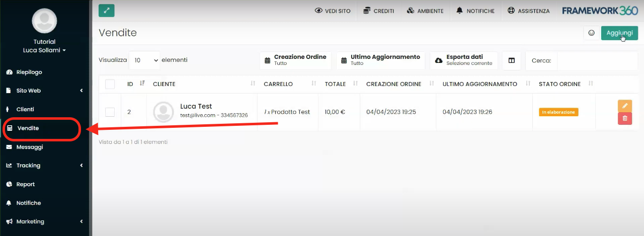Click the Aggiungi button

[619, 33]
